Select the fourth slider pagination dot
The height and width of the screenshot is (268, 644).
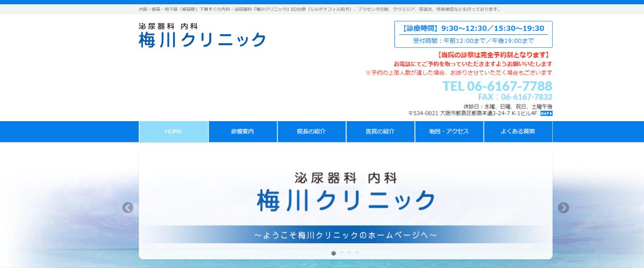(357, 253)
